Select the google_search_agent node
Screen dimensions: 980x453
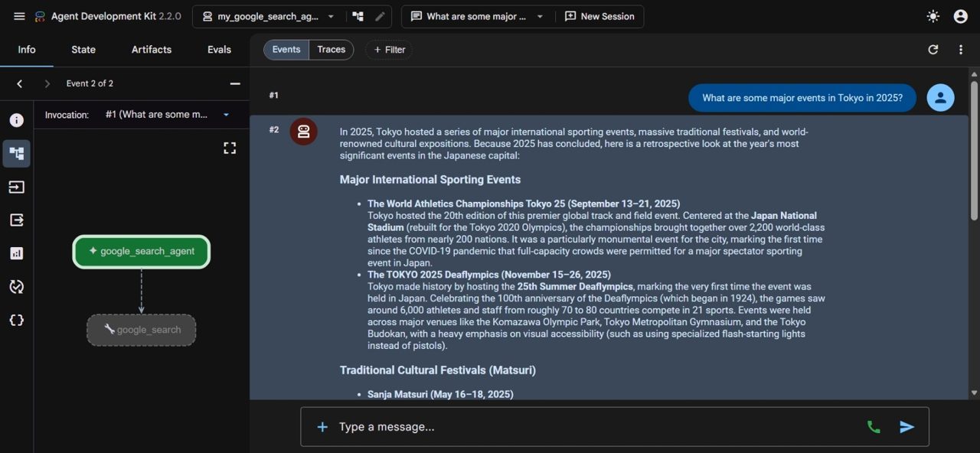(x=142, y=252)
